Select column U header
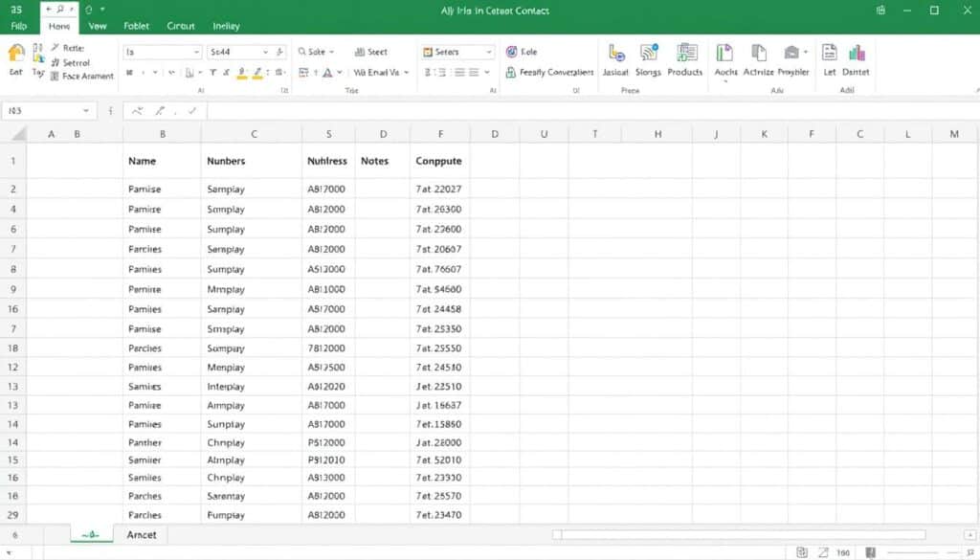Viewport: 980px width, 560px height. pyautogui.click(x=544, y=134)
